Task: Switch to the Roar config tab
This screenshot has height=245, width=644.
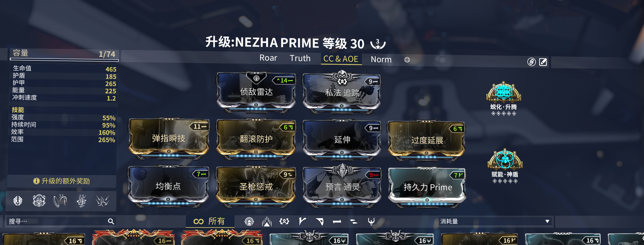Action: coord(268,58)
